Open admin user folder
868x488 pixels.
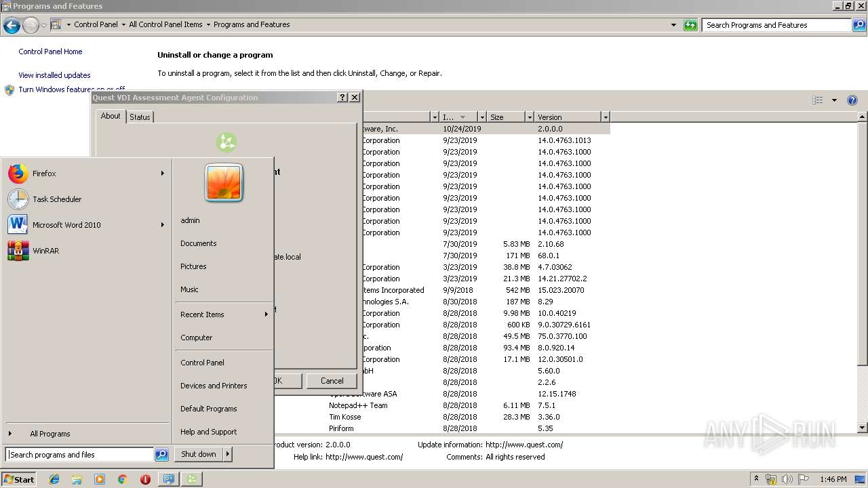(191, 220)
